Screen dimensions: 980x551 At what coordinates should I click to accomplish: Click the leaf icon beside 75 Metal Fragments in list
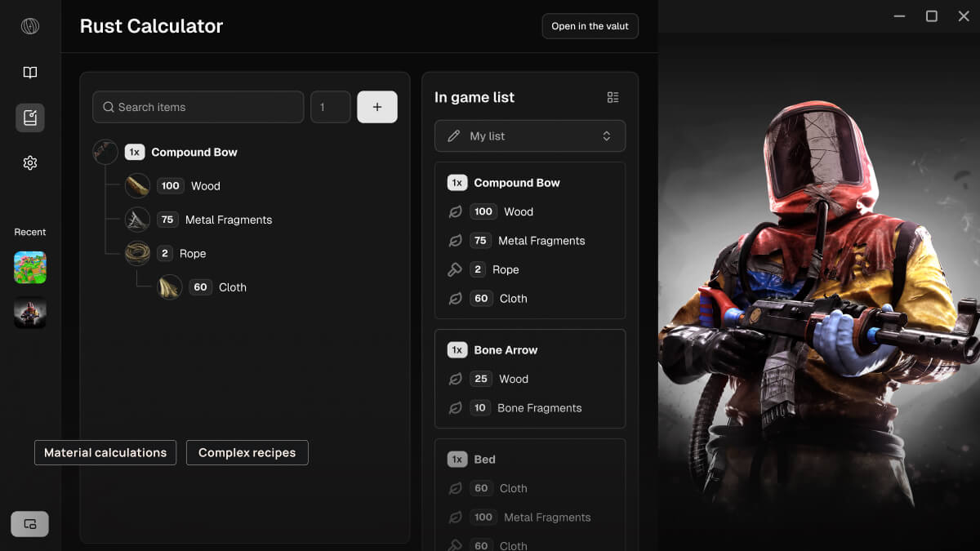click(x=456, y=241)
